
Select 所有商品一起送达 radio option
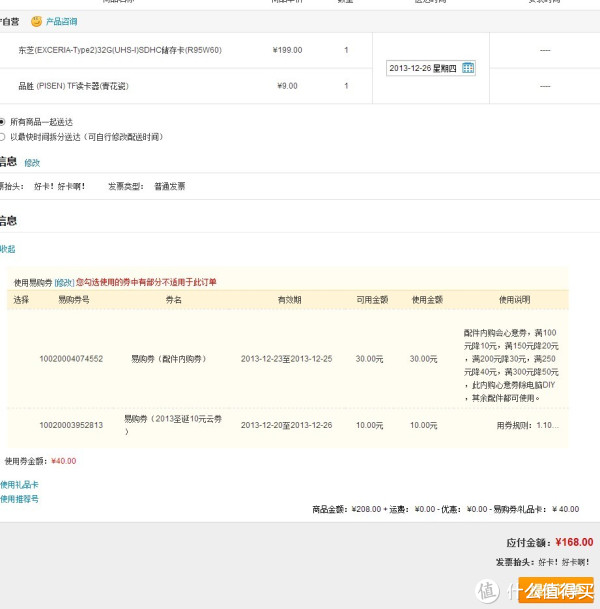coord(2,122)
